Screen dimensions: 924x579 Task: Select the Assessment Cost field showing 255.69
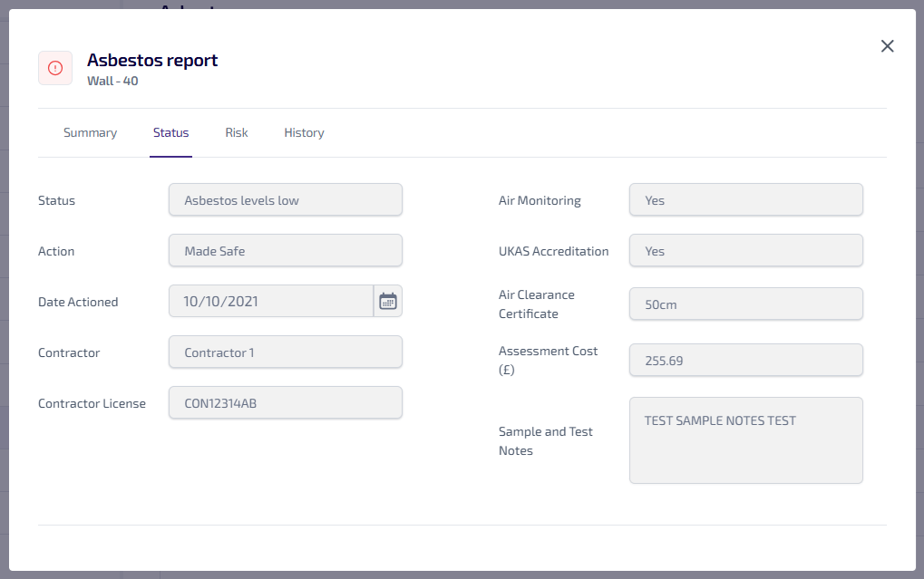pyautogui.click(x=745, y=360)
